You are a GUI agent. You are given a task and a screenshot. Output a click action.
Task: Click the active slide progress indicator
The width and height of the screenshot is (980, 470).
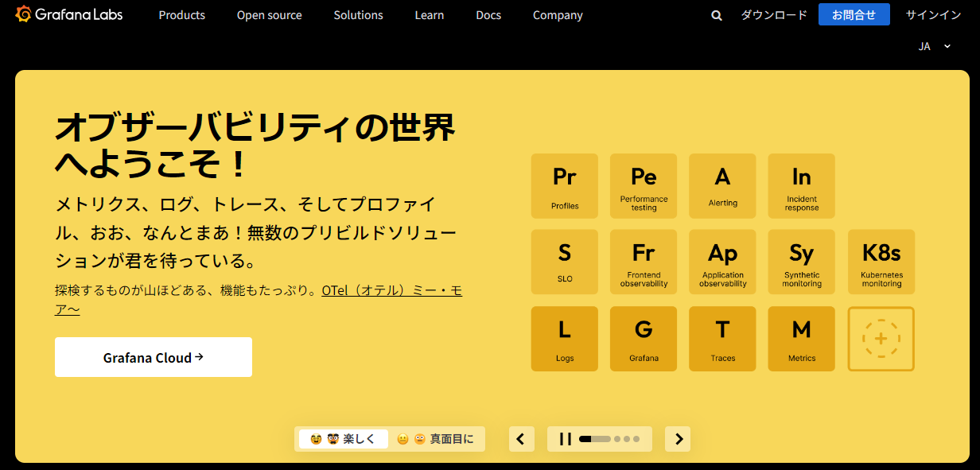point(595,439)
